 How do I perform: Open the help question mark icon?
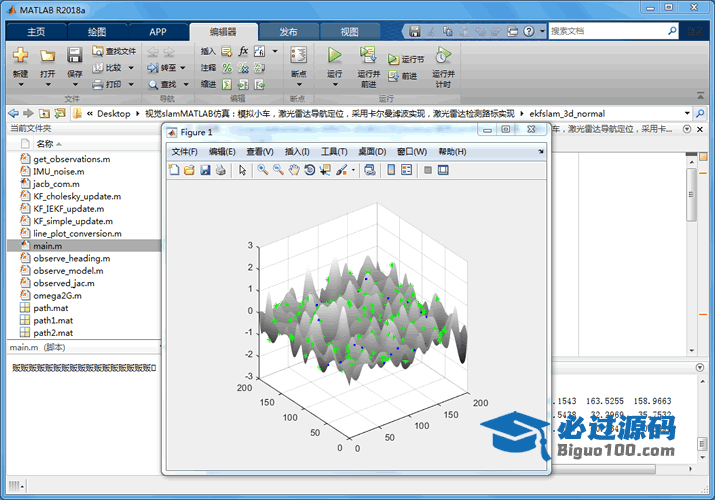528,31
